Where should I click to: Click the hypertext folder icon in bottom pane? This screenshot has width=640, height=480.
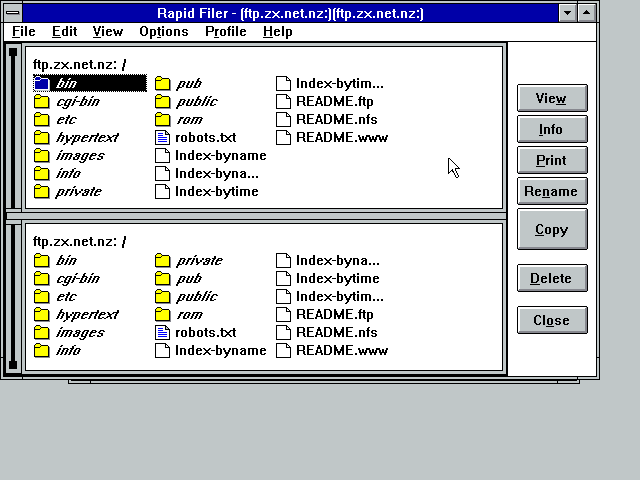(42, 315)
